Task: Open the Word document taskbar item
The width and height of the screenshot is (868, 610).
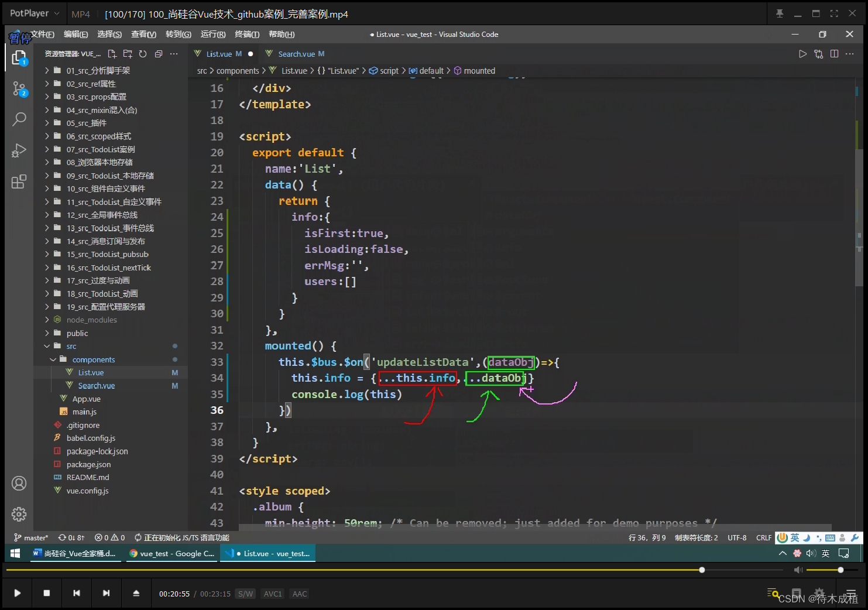Action: (x=75, y=553)
